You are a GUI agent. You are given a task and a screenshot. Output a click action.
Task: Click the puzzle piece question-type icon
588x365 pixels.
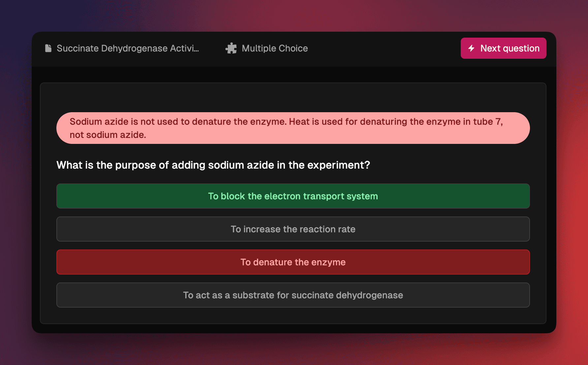[231, 48]
